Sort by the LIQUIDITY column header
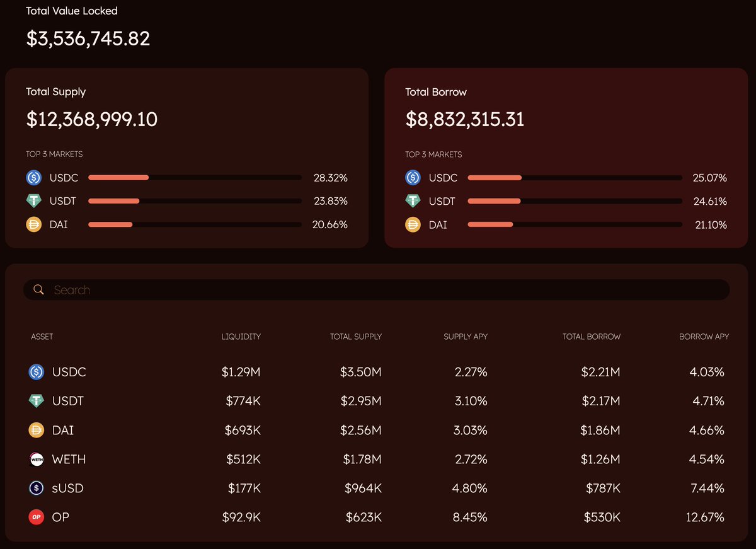The width and height of the screenshot is (756, 549). click(x=241, y=337)
